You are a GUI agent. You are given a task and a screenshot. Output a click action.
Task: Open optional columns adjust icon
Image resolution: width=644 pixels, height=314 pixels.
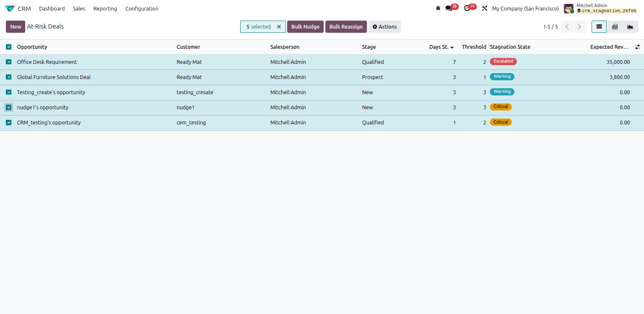637,47
